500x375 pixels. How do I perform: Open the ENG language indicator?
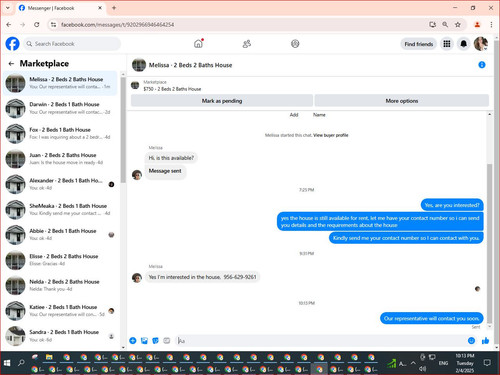pos(443,363)
